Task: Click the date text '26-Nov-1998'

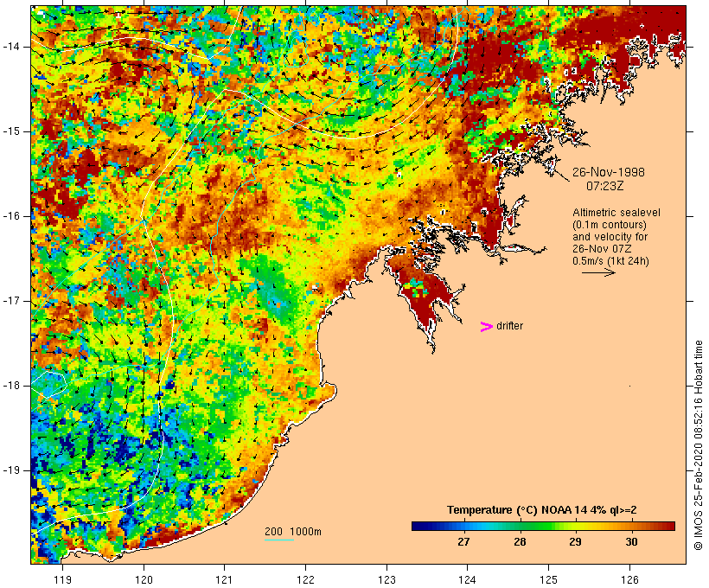Action: pyautogui.click(x=609, y=172)
